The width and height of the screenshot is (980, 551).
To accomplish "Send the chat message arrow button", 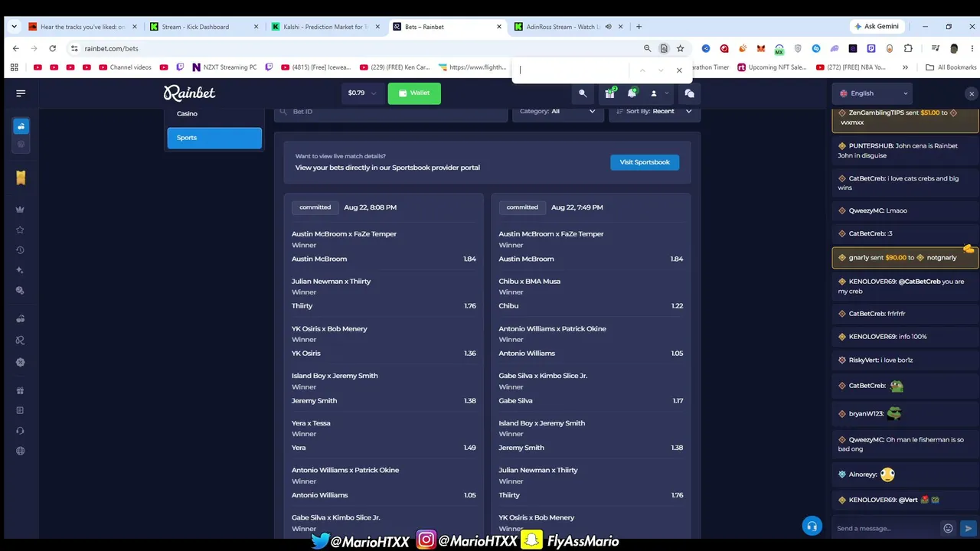I will pyautogui.click(x=968, y=528).
